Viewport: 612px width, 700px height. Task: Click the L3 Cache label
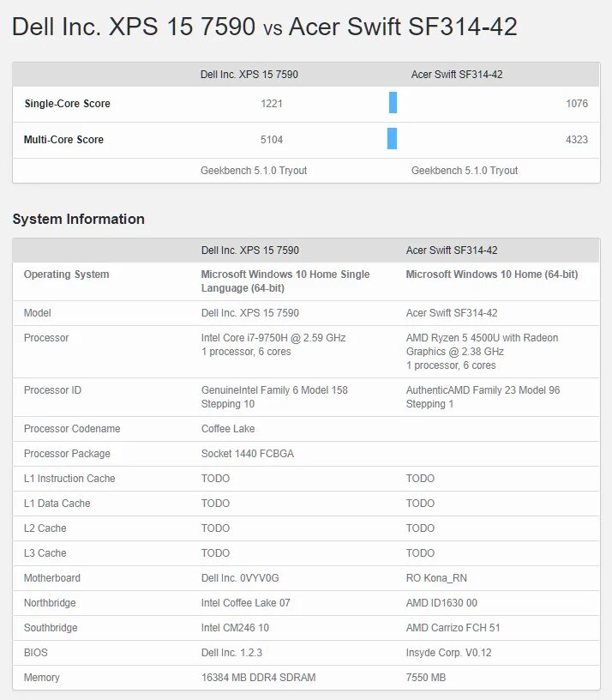45,553
